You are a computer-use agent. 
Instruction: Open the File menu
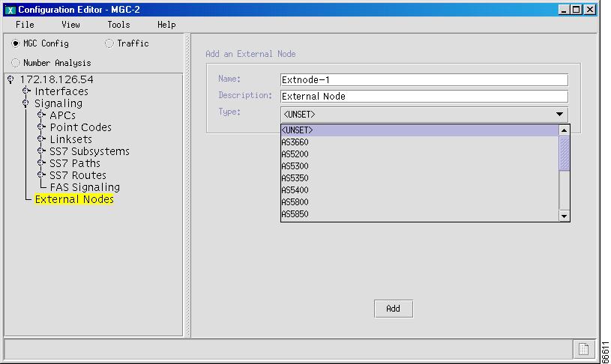[x=25, y=25]
